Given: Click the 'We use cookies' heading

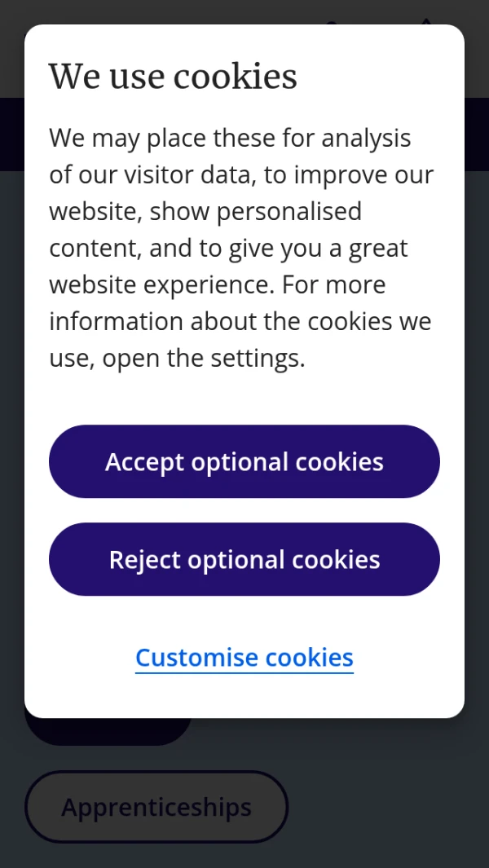Looking at the screenshot, I should (x=173, y=77).
